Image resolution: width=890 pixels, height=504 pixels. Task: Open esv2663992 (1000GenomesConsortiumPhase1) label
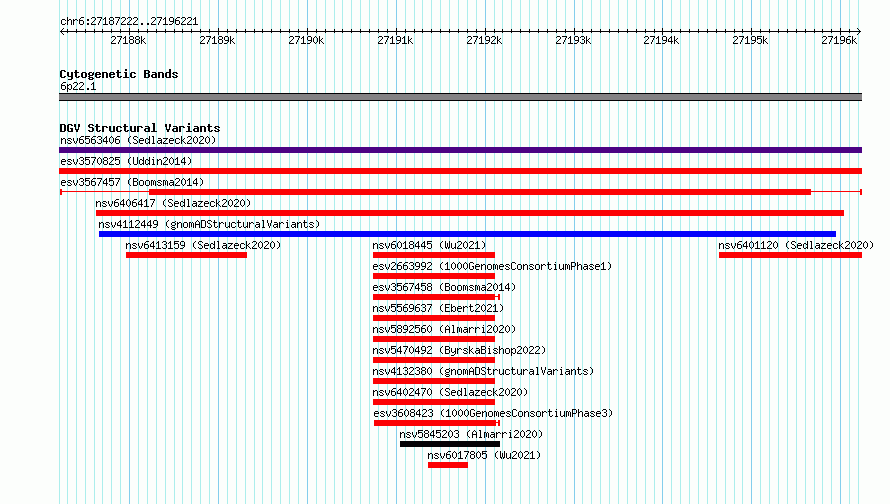point(492,266)
